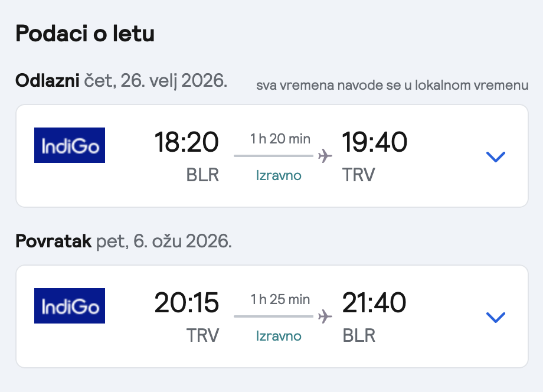Select the 18:20 departure time

187,142
